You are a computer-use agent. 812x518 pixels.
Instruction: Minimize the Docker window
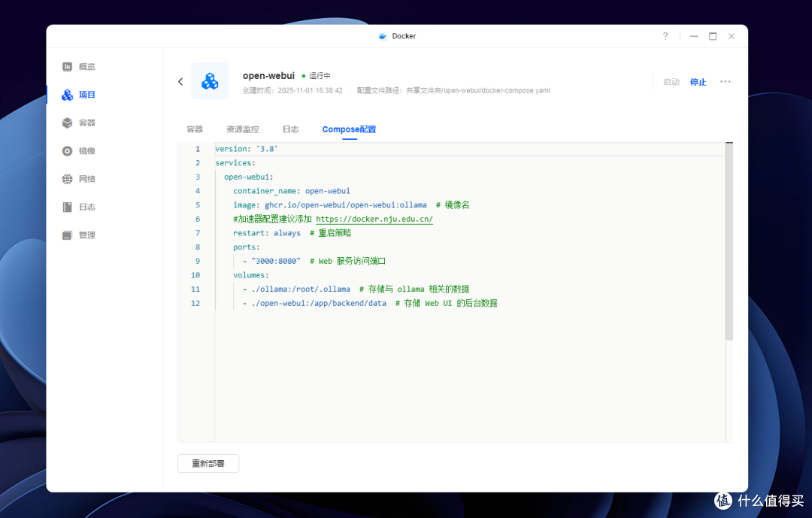(694, 36)
